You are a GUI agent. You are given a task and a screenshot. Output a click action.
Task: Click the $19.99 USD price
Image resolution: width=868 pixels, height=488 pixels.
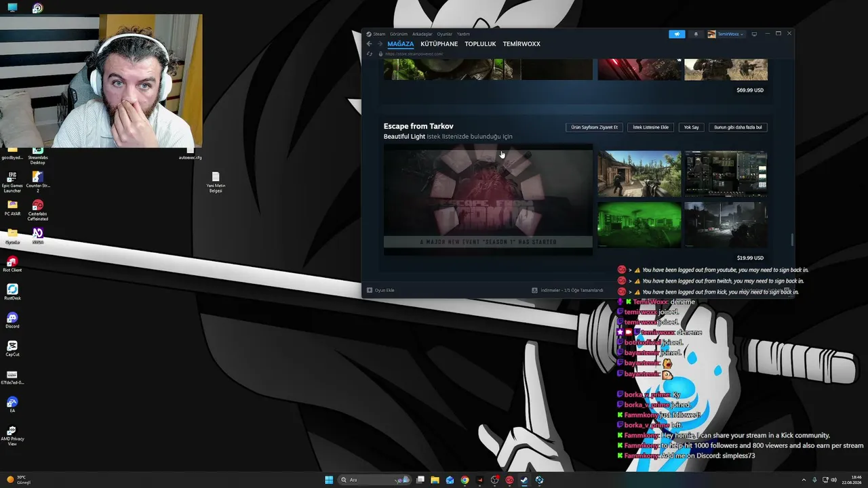click(750, 258)
